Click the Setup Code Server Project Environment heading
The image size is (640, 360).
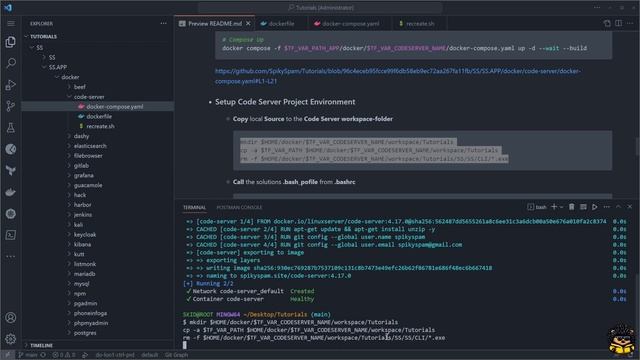[x=285, y=102]
